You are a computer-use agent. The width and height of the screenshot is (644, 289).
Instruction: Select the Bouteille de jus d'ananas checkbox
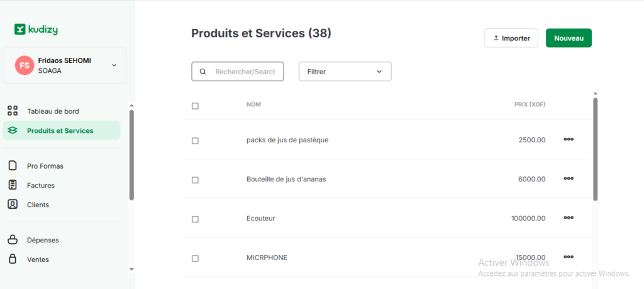tap(195, 179)
